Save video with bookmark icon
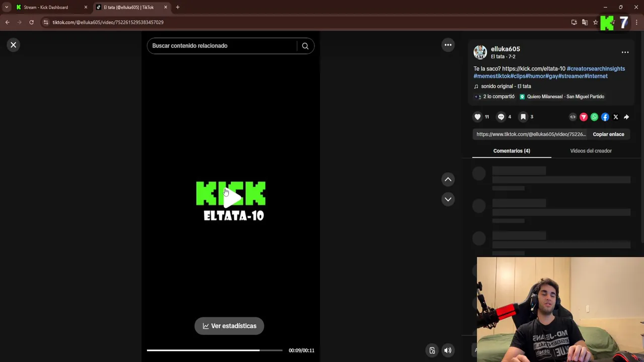This screenshot has height=362, width=644. (x=523, y=117)
